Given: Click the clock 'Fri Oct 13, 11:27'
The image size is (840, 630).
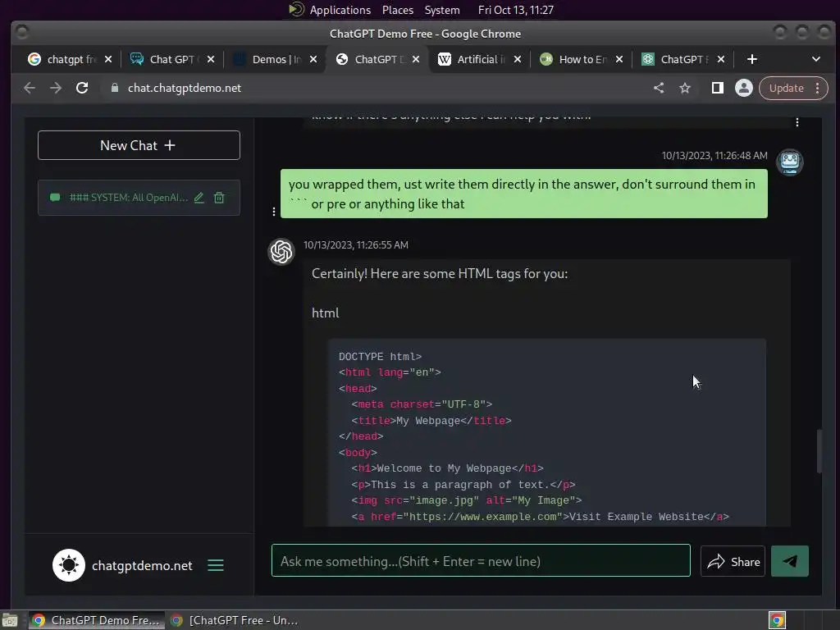Looking at the screenshot, I should click(x=516, y=10).
